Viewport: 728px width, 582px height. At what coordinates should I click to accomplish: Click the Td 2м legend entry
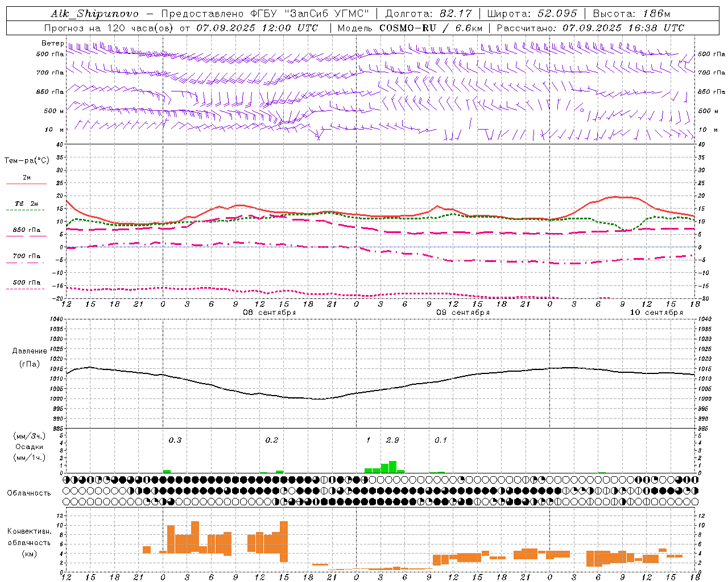[27, 203]
